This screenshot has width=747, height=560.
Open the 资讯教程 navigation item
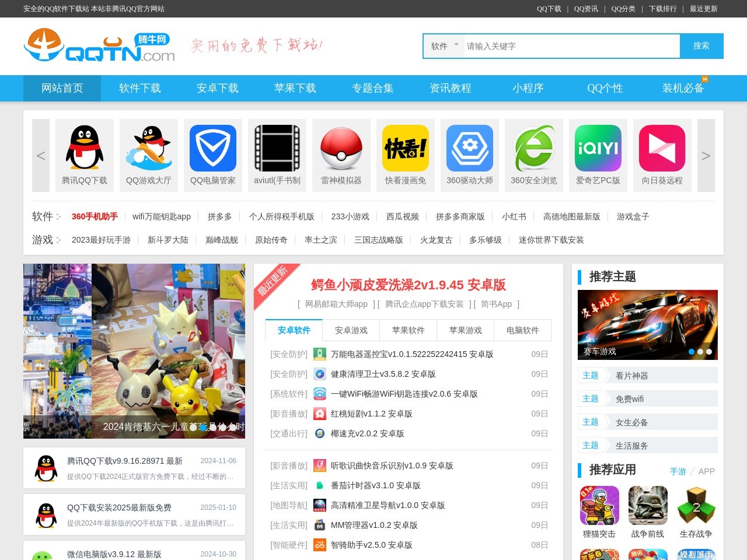pos(450,88)
